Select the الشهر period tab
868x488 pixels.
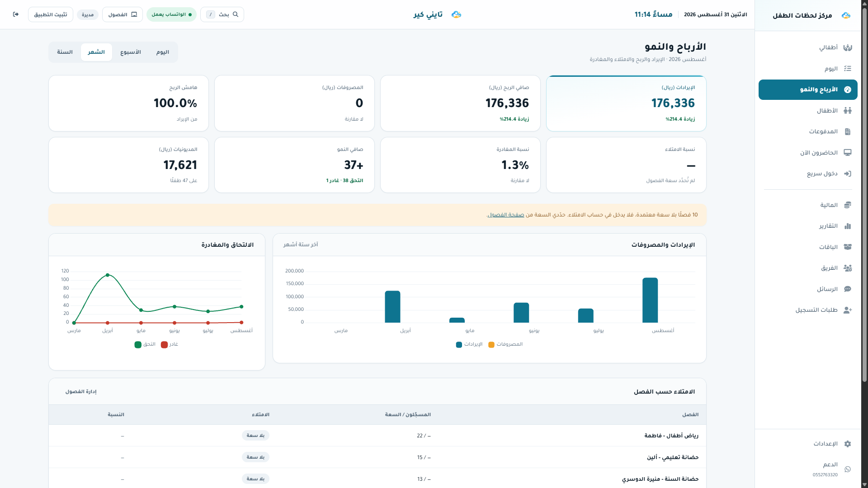(x=96, y=52)
